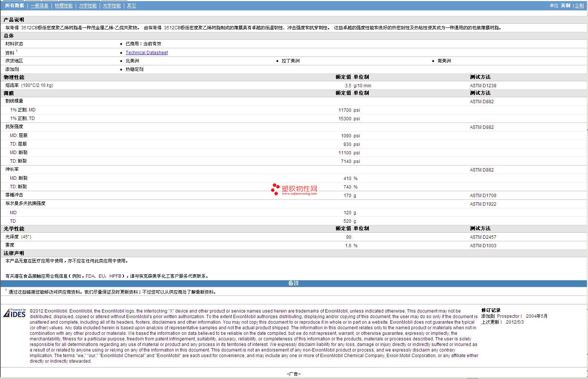The height and width of the screenshot is (379, 588).
Task: Click the 伸长率 row label
Action: coord(12,169)
